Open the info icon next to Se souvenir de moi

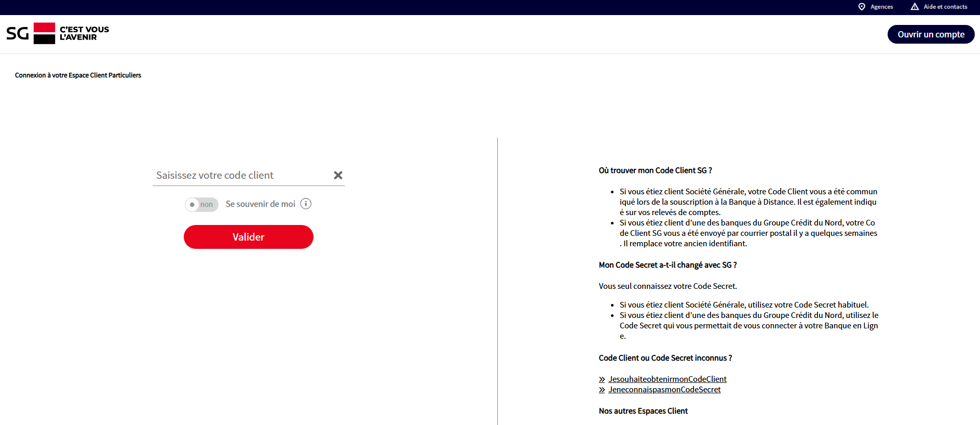[306, 204]
